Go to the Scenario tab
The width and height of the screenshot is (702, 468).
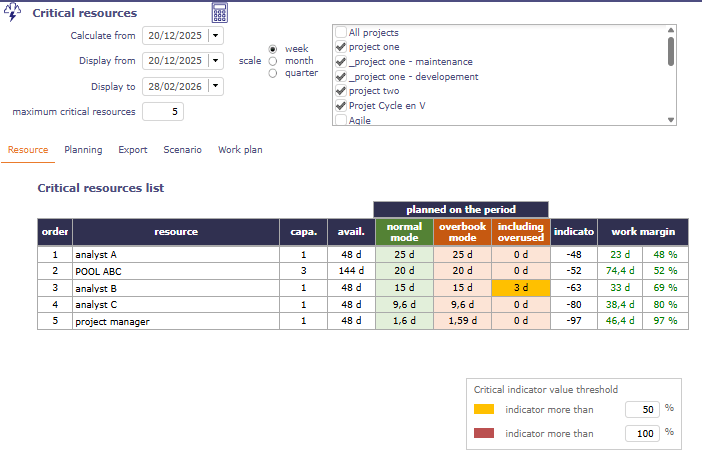[x=182, y=150]
